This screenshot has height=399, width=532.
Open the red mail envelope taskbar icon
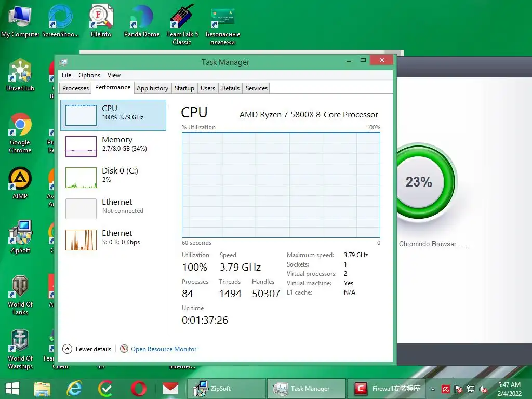tap(170, 389)
